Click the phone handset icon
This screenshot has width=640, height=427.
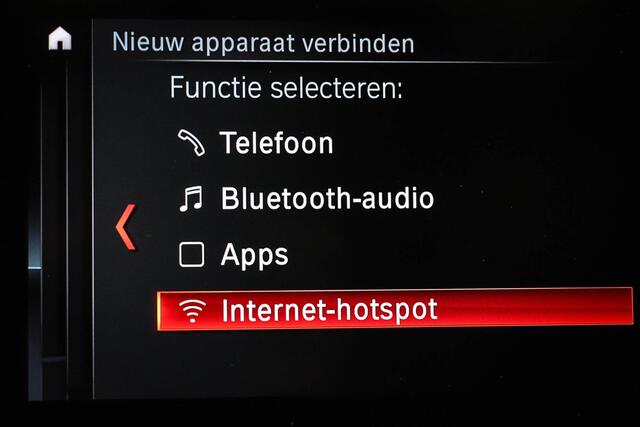[191, 143]
